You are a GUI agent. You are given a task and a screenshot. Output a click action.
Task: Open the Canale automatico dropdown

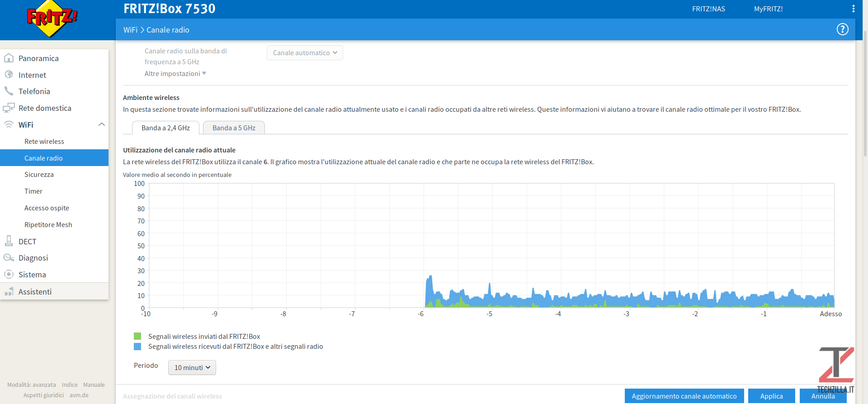[305, 52]
